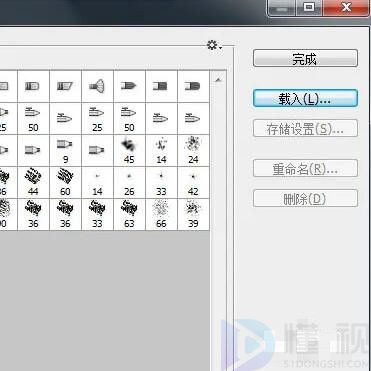Click the 重命名(R)... rename button
Image resolution: width=371 pixels, height=371 pixels.
(305, 168)
